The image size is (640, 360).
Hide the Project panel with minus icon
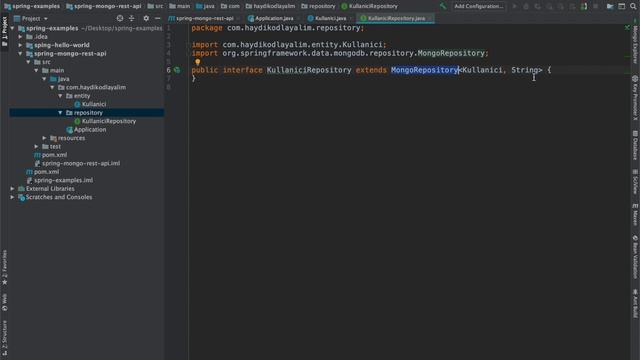click(x=158, y=18)
